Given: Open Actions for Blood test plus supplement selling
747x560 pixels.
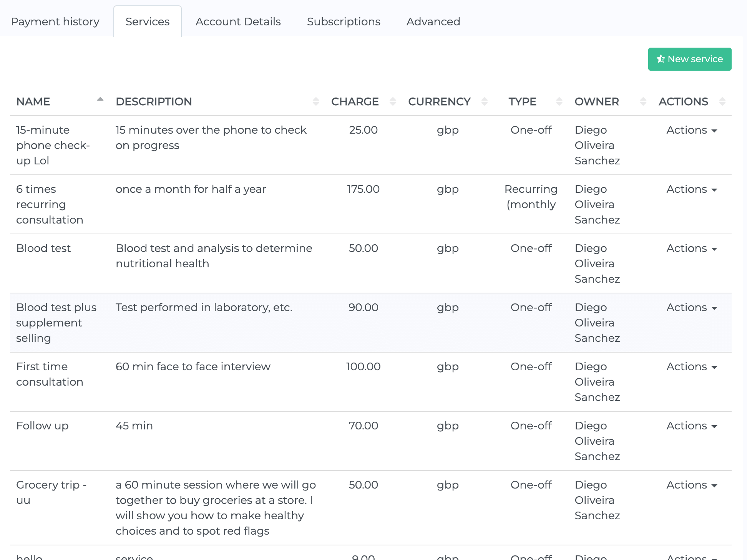Looking at the screenshot, I should pyautogui.click(x=691, y=308).
